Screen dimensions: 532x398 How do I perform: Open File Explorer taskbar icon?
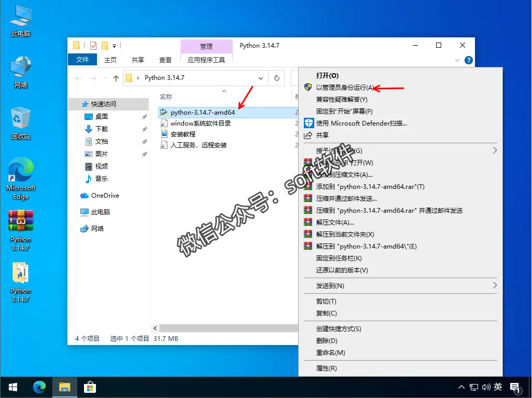64,387
